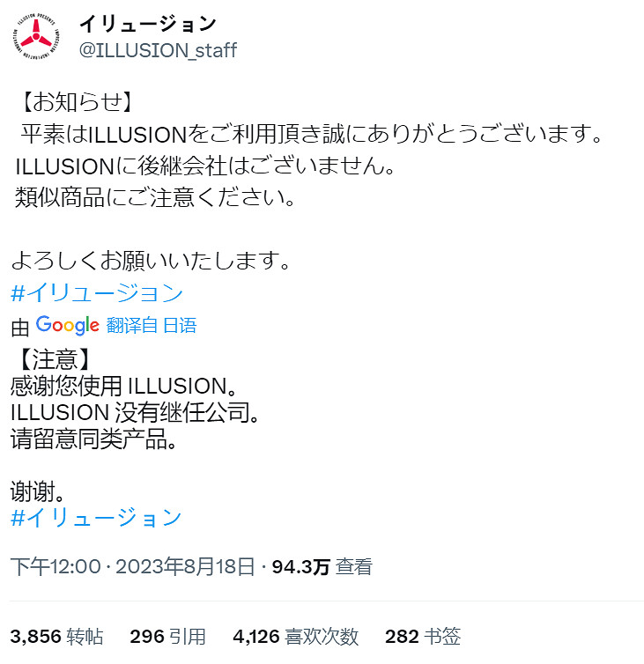Click the original line ILLUSIONに後継会社はございません
644x664 pixels.
point(205,166)
